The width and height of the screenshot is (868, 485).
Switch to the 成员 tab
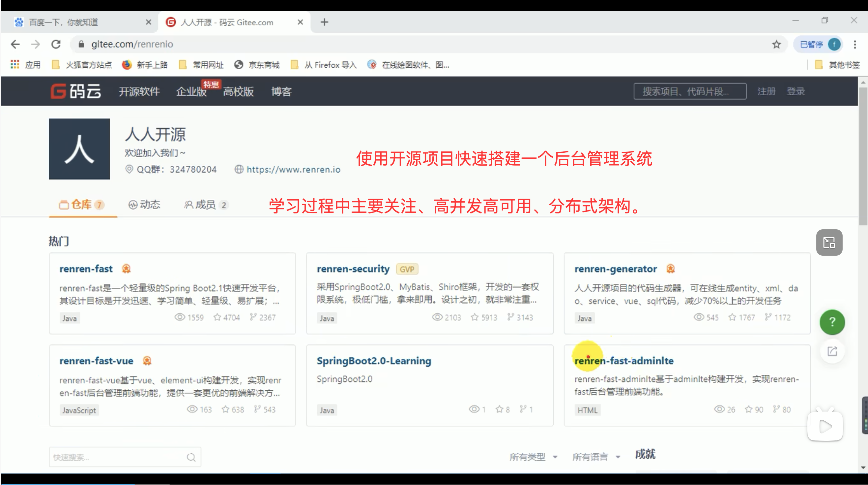(206, 204)
